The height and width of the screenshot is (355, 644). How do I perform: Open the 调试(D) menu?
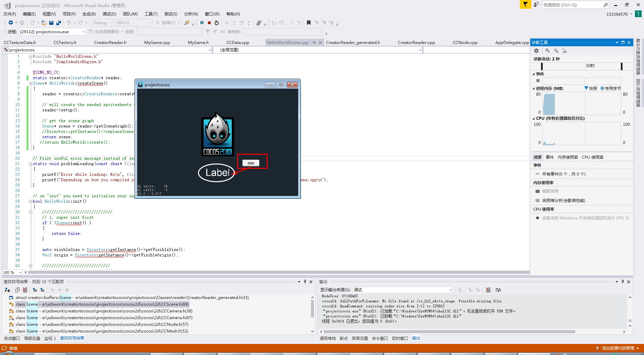tap(109, 14)
